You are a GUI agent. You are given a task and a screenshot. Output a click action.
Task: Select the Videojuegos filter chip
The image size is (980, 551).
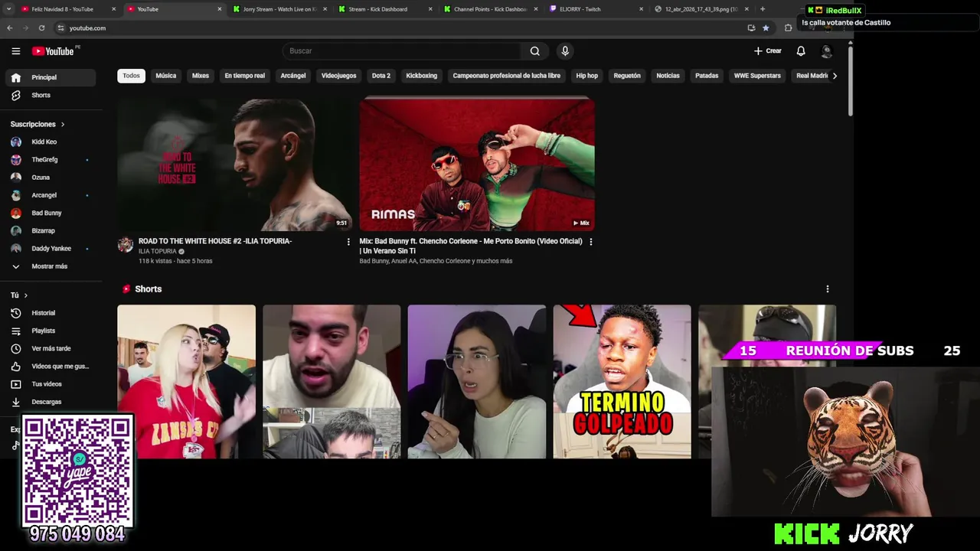[x=339, y=76]
